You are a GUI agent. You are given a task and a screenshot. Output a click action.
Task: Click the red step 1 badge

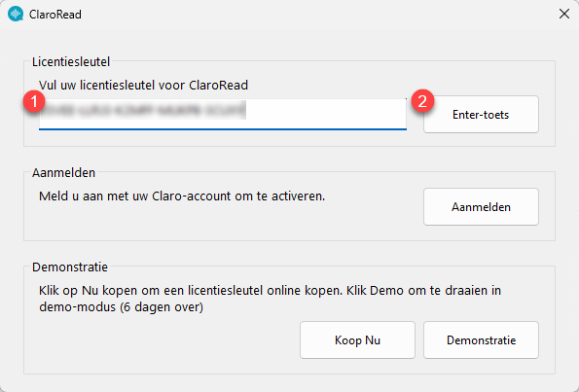click(34, 101)
